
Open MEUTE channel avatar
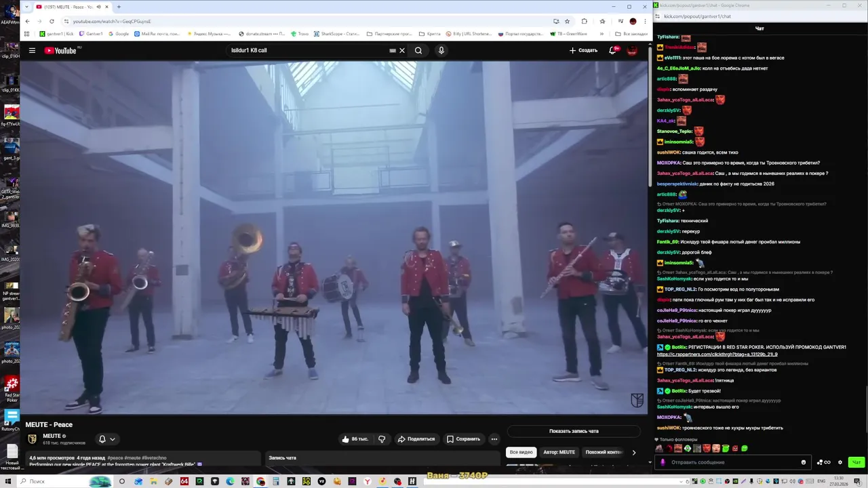coord(32,439)
